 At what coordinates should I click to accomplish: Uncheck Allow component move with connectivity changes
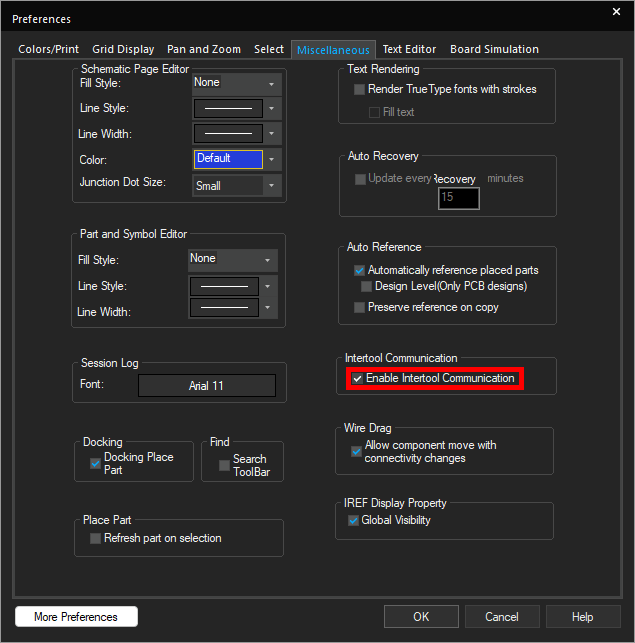(357, 452)
